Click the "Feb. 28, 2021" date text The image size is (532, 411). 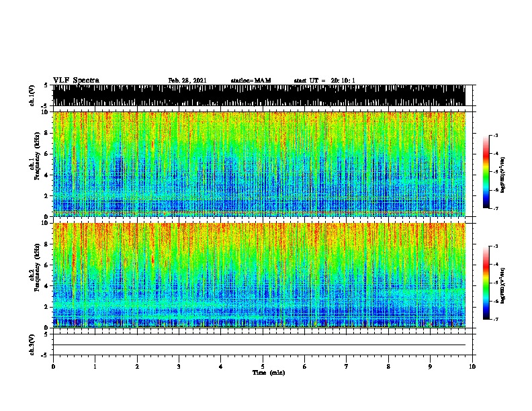187,81
